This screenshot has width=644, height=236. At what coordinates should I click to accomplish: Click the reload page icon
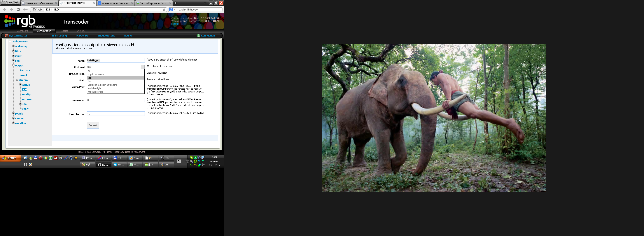[x=18, y=9]
